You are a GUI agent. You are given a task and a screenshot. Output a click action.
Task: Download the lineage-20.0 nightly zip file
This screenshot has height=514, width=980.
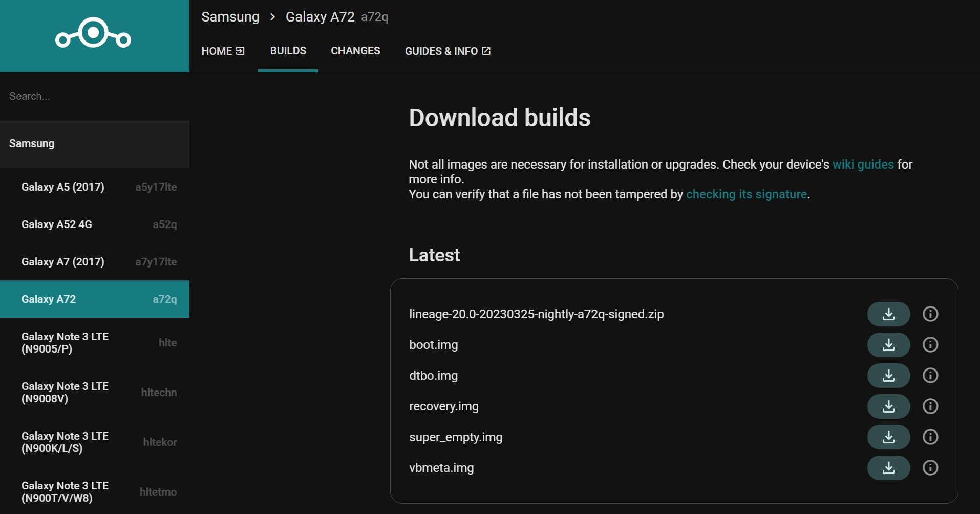[888, 314]
